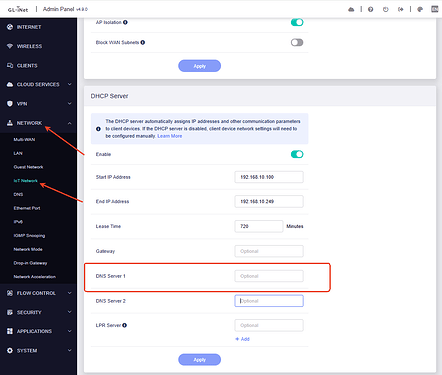Viewport: 442px width, 375px height.
Task: Click the reboot power icon in header
Action: (386, 9)
